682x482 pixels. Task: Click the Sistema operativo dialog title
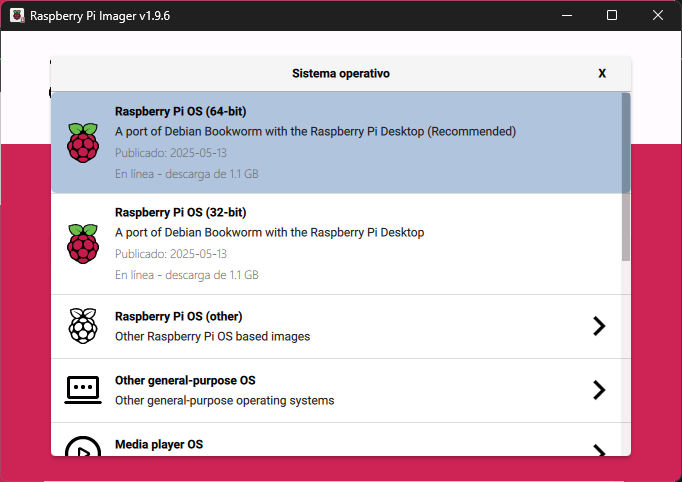pyautogui.click(x=340, y=73)
